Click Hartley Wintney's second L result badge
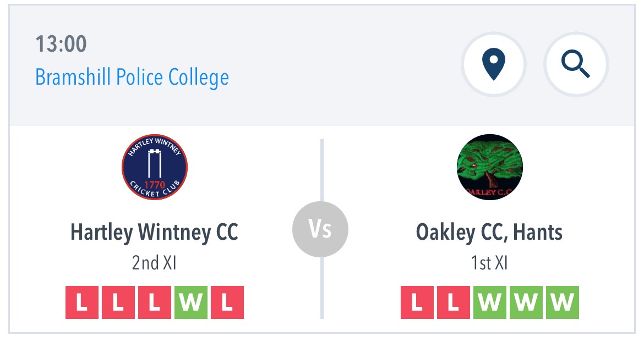644x342 pixels. (118, 302)
